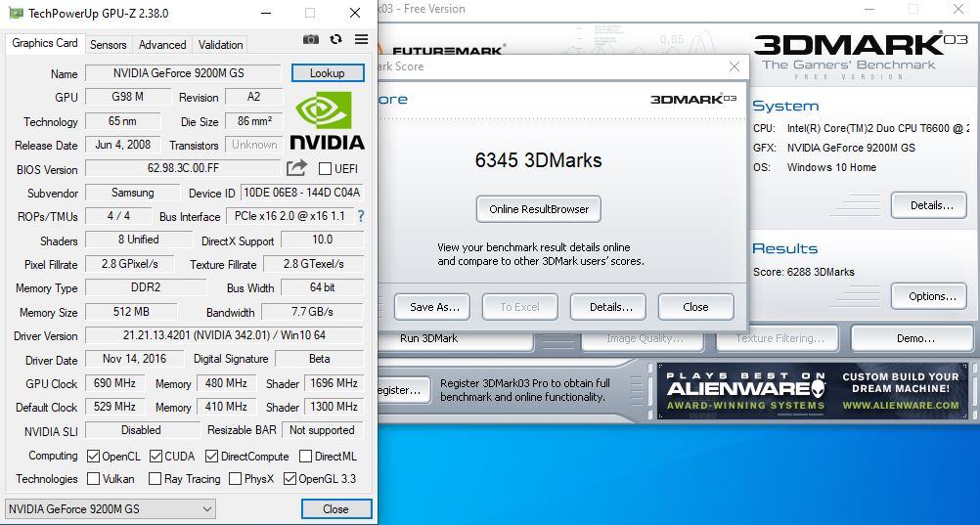
Task: Click the Register button in 3DMark03
Action: pos(404,391)
